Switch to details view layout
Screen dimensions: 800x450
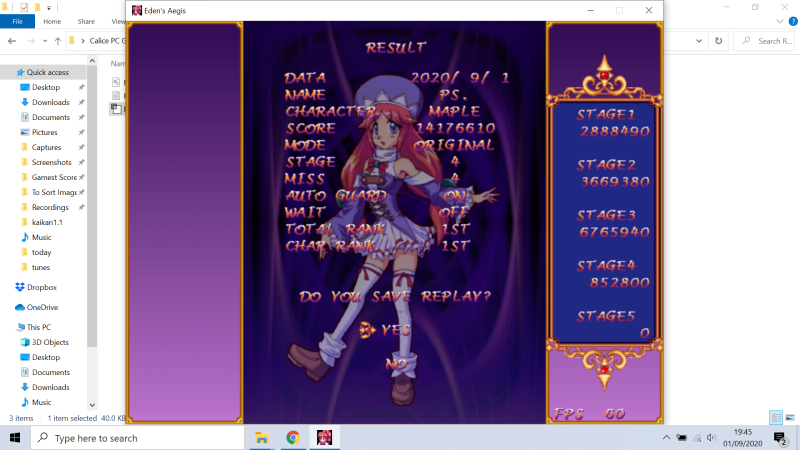(x=776, y=418)
